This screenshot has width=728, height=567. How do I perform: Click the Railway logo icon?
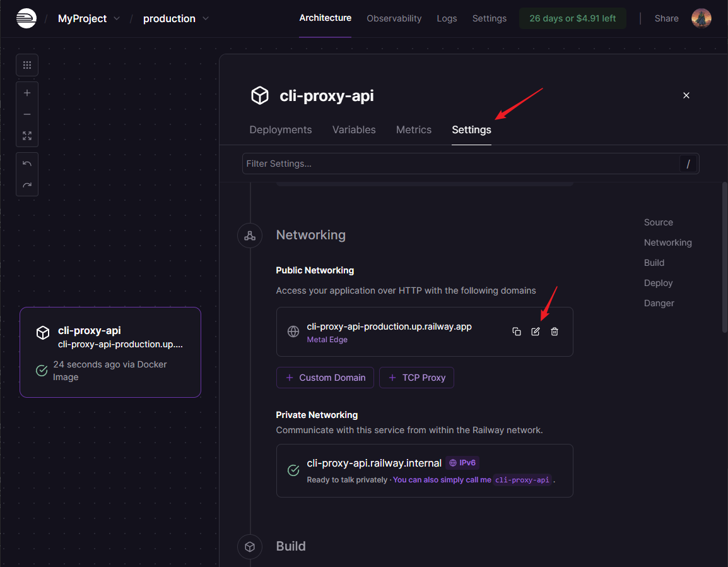pyautogui.click(x=26, y=18)
